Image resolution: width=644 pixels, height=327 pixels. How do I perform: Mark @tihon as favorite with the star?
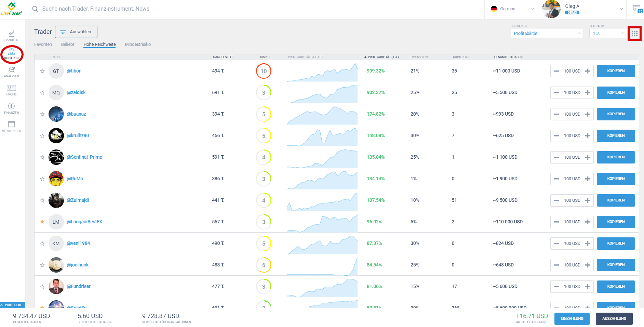coord(42,71)
